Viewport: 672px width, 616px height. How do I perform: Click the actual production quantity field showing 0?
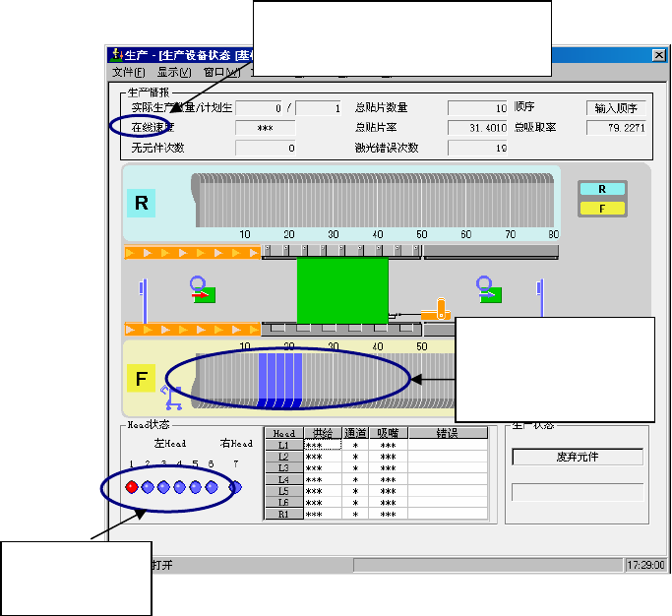[260, 108]
